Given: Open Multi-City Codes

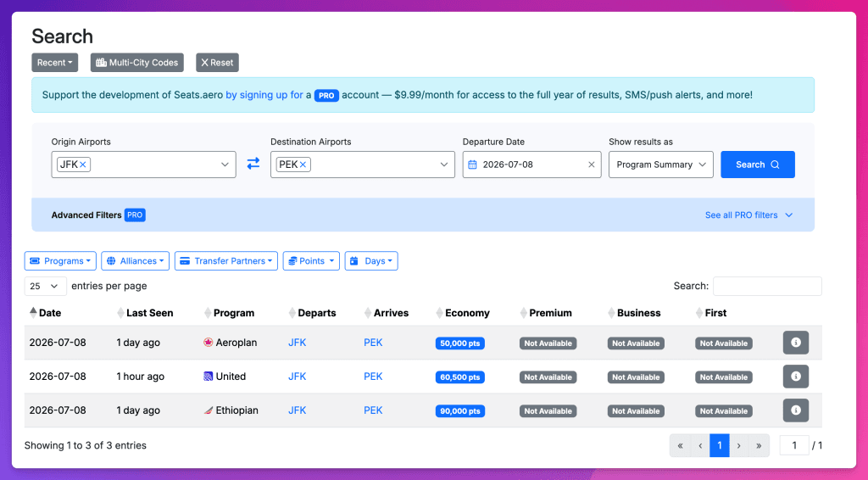Looking at the screenshot, I should coord(137,63).
